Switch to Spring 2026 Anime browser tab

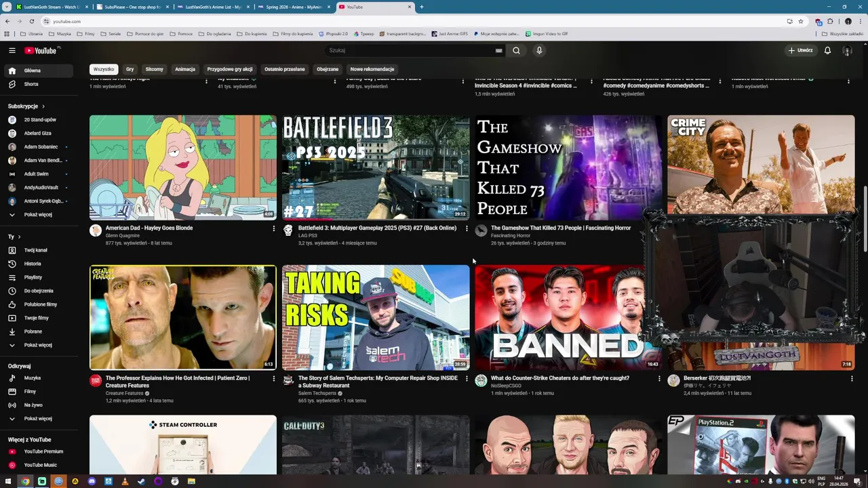click(294, 7)
